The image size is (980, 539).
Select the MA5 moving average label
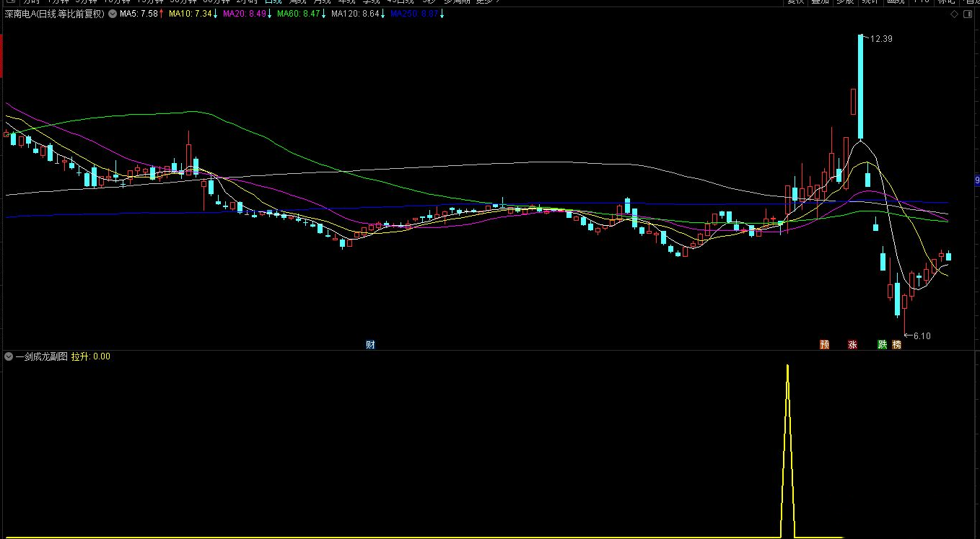139,14
